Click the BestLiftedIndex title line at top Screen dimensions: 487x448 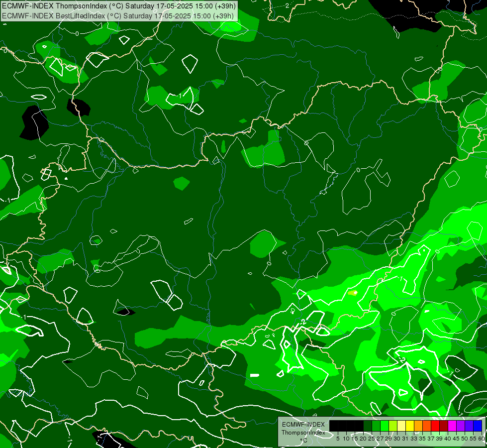pos(118,16)
